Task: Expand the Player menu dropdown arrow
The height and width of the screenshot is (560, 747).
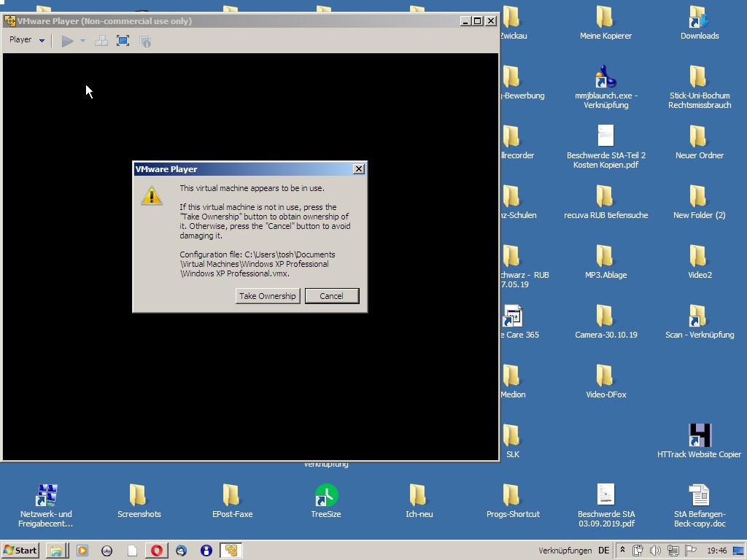Action: pyautogui.click(x=42, y=41)
